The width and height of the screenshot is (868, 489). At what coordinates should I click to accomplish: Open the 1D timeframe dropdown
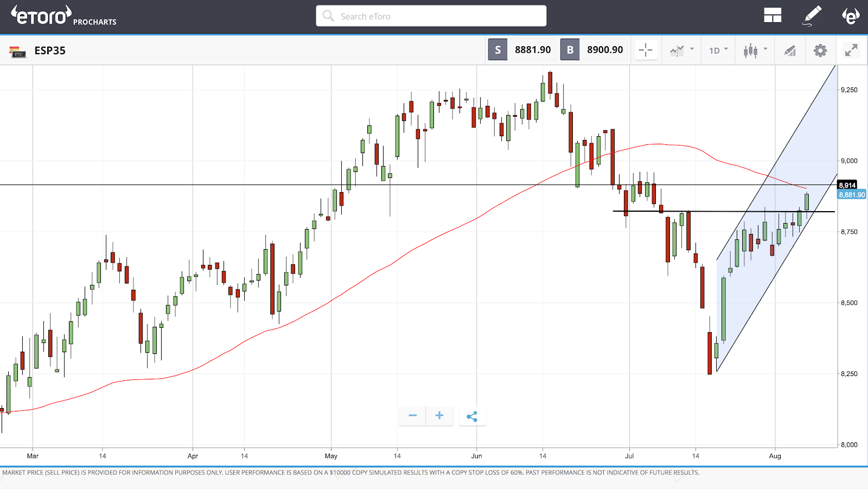718,50
